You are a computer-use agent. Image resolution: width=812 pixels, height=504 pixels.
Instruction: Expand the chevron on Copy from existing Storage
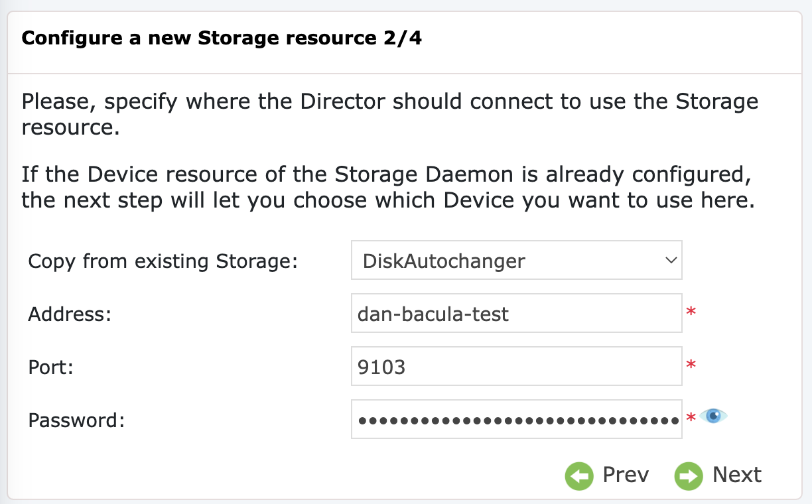670,260
